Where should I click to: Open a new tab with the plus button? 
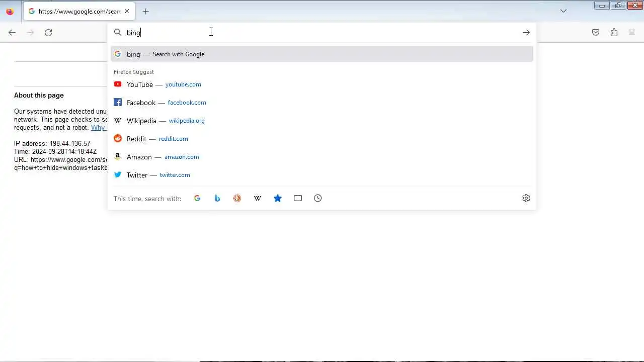pyautogui.click(x=146, y=11)
